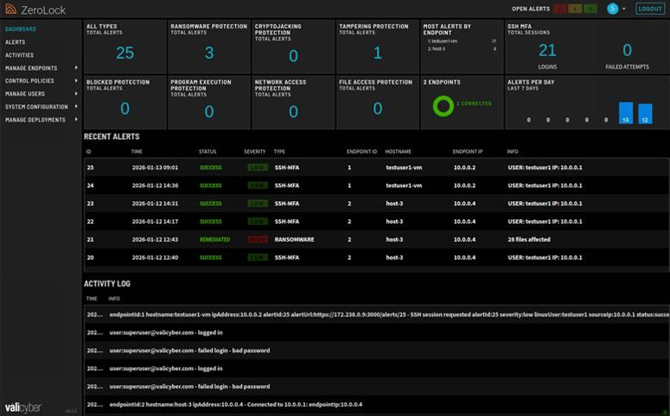Open Manage Users in sidebar

click(x=25, y=94)
